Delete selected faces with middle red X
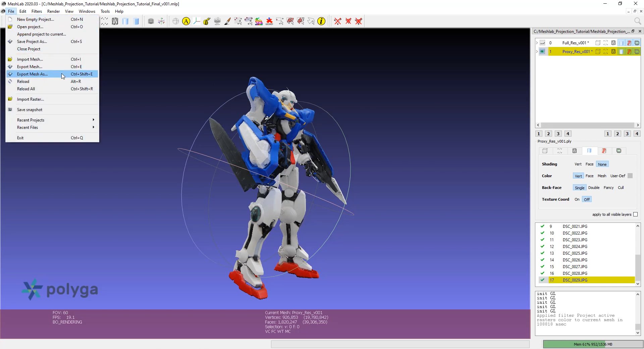Image resolution: width=644 pixels, height=349 pixels. pyautogui.click(x=348, y=21)
